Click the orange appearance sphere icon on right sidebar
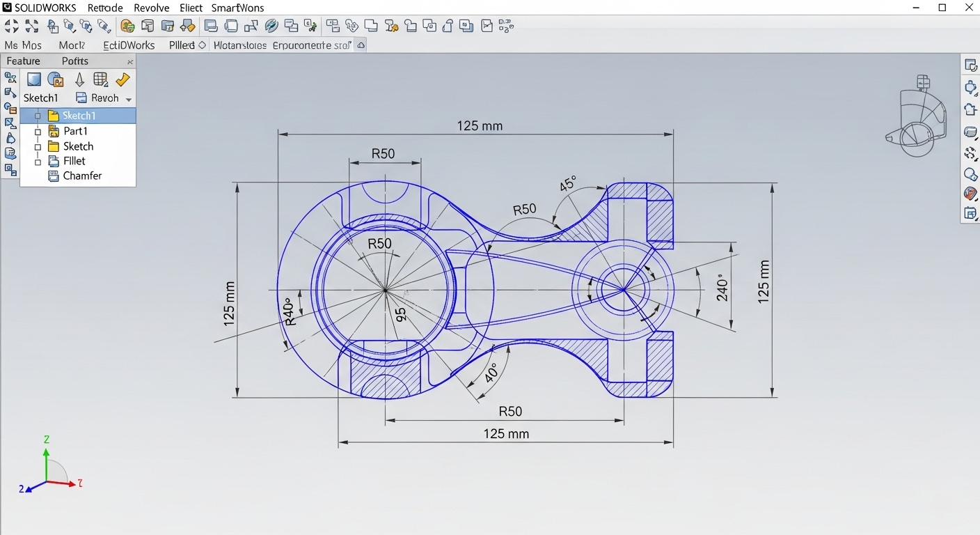This screenshot has height=535, width=980. point(970,194)
